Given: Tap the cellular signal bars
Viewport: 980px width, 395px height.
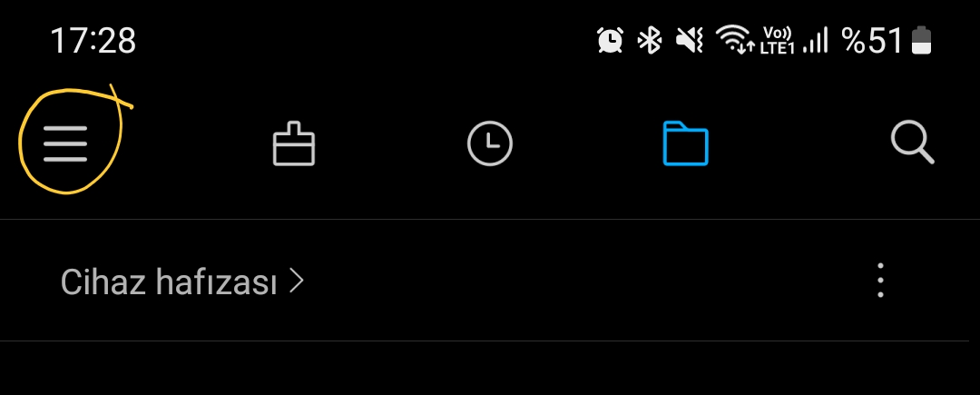Looking at the screenshot, I should coord(815,41).
